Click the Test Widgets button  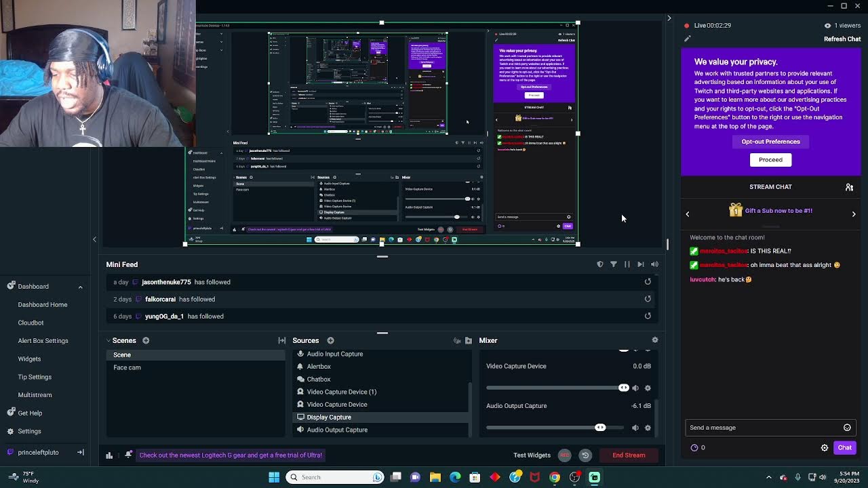[x=532, y=455]
